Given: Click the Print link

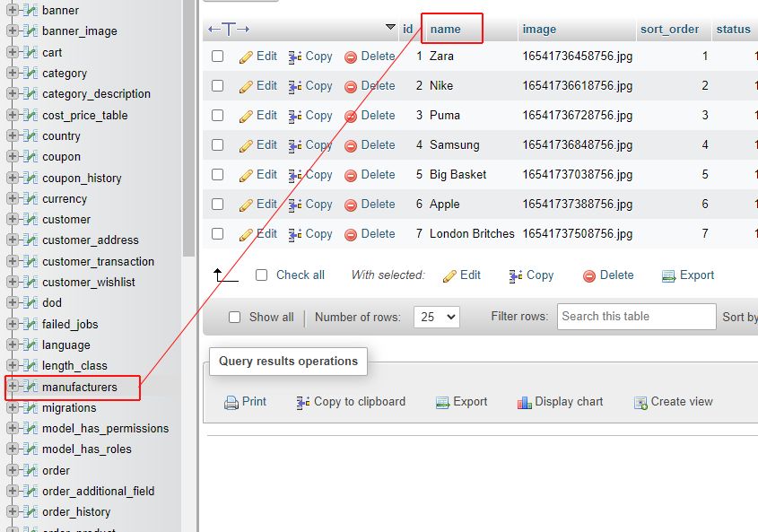Looking at the screenshot, I should pyautogui.click(x=254, y=402).
